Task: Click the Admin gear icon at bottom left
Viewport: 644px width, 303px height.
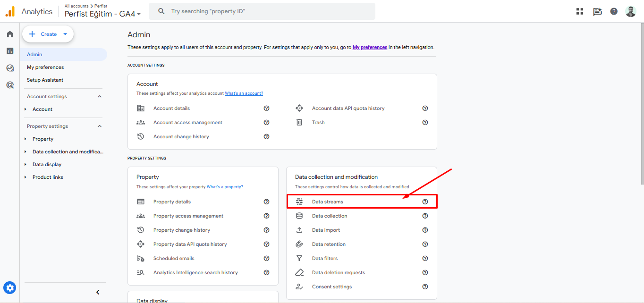Action: [x=10, y=287]
